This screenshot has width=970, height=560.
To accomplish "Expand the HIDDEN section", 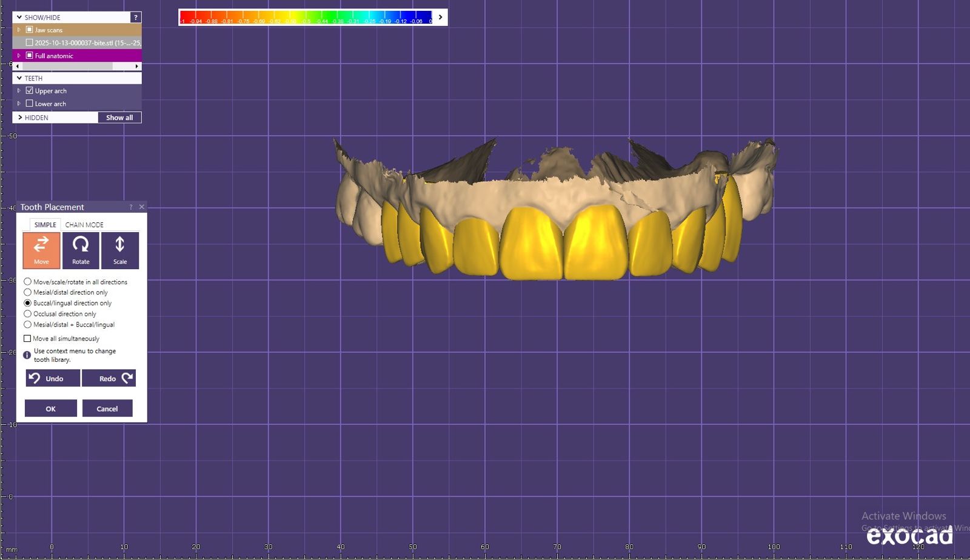I will 20,118.
